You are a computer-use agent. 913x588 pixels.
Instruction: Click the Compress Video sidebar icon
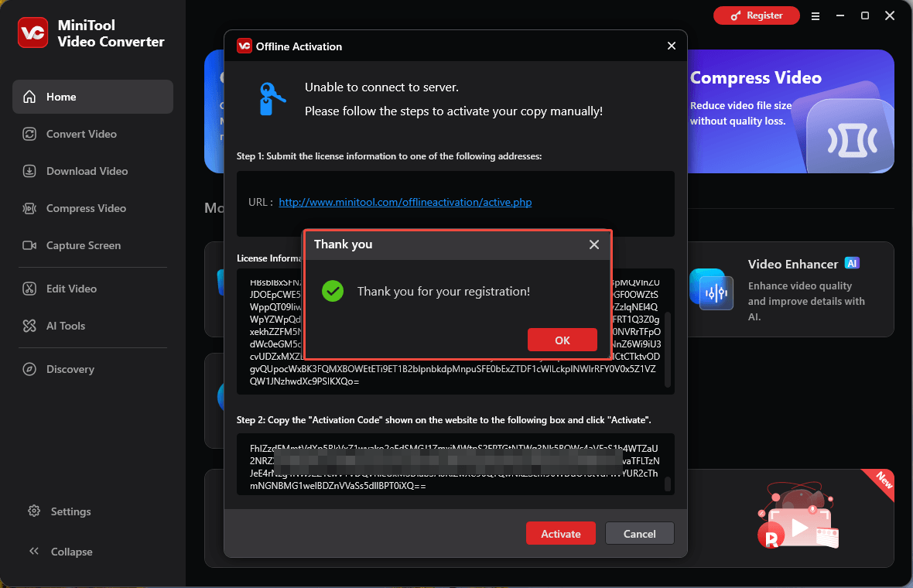click(x=29, y=208)
